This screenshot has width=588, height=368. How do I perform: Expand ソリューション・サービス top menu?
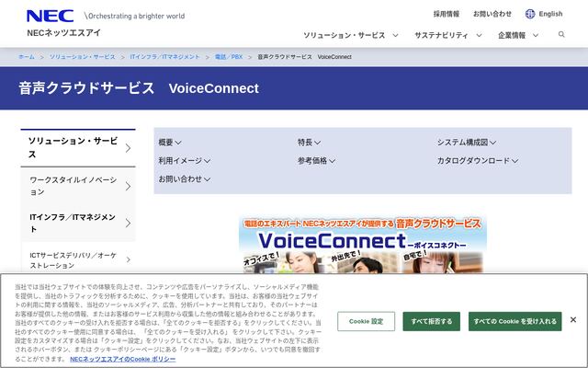(x=351, y=35)
